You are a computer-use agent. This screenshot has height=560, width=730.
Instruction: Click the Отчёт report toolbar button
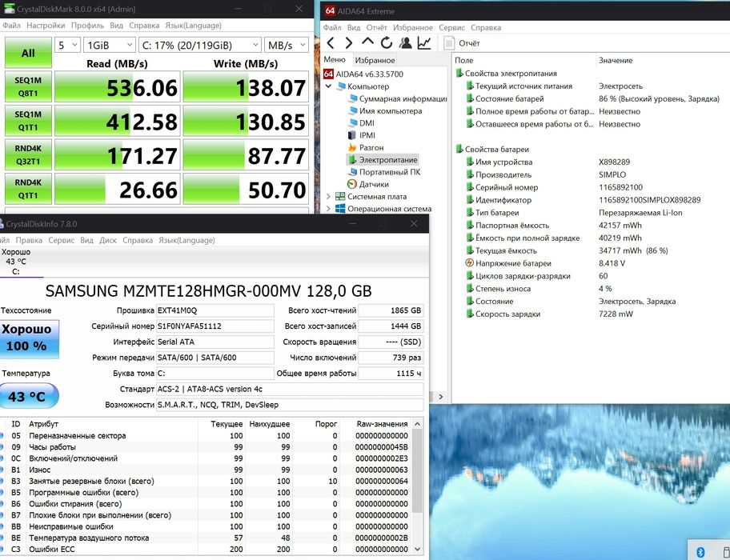coord(461,43)
